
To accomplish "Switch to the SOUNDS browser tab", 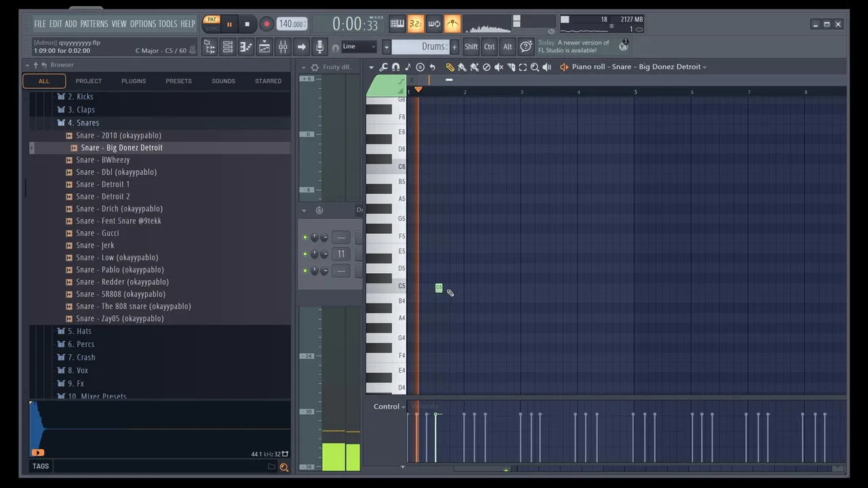I will pyautogui.click(x=223, y=81).
